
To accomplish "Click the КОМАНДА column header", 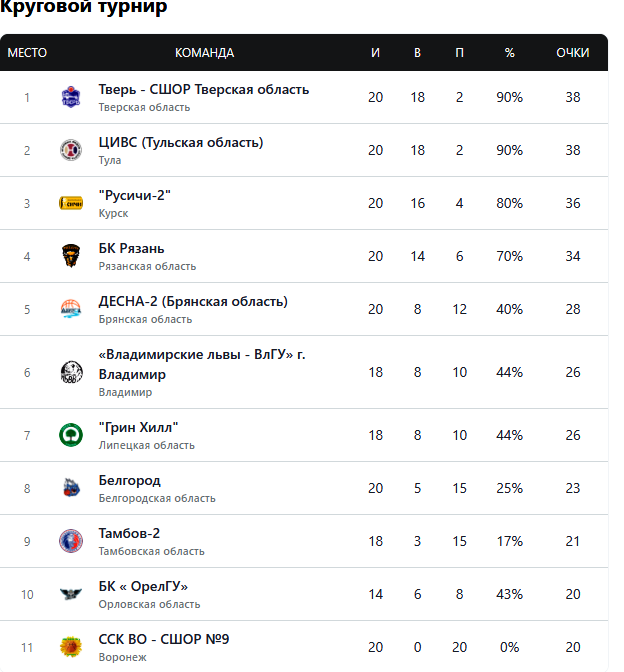I will 204,53.
